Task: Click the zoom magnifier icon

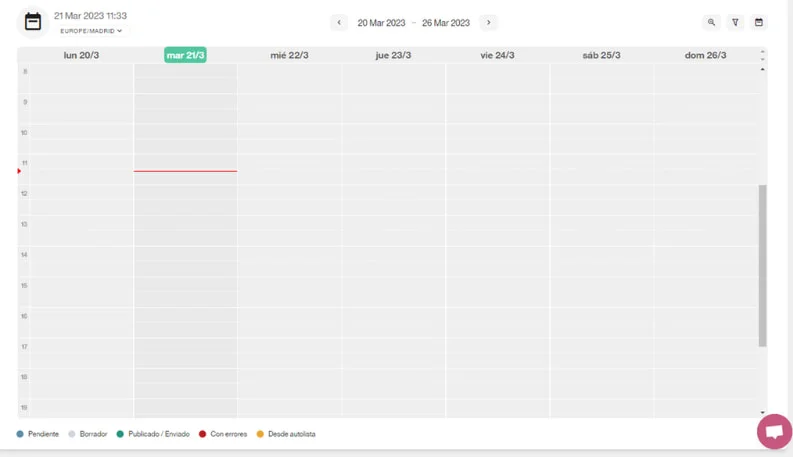Action: pos(711,22)
